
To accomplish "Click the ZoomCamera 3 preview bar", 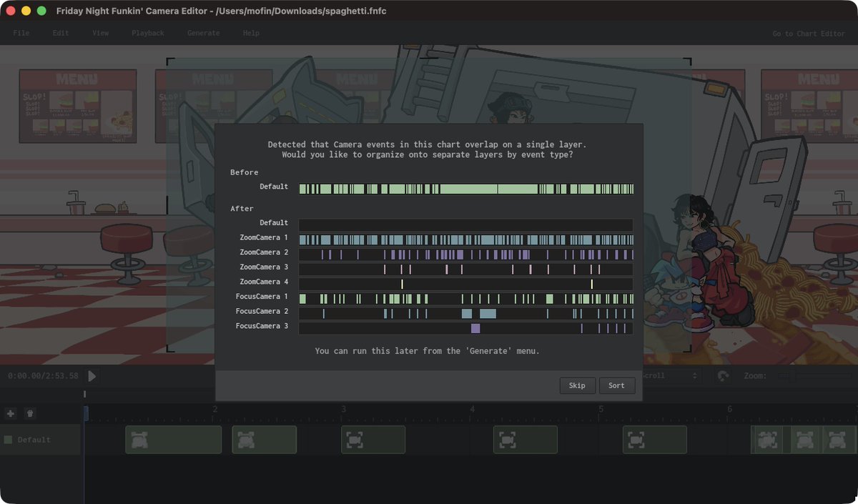I will 465,269.
